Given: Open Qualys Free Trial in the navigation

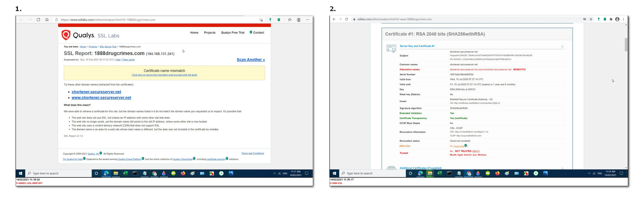Looking at the screenshot, I should (x=233, y=33).
